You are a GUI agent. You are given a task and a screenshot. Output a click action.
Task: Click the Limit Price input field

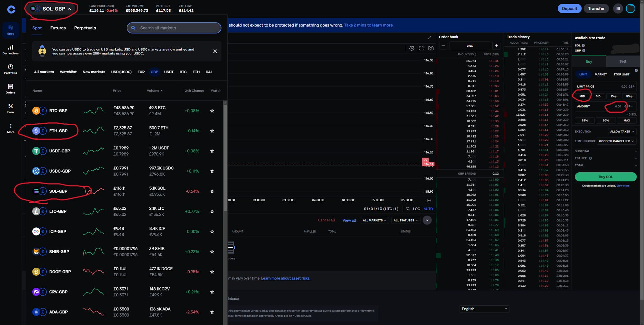click(606, 86)
